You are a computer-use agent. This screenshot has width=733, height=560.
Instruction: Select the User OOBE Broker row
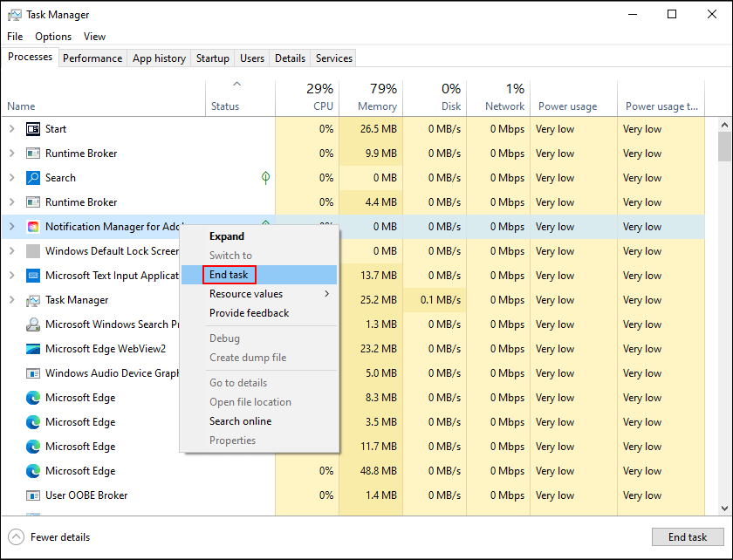coord(353,495)
